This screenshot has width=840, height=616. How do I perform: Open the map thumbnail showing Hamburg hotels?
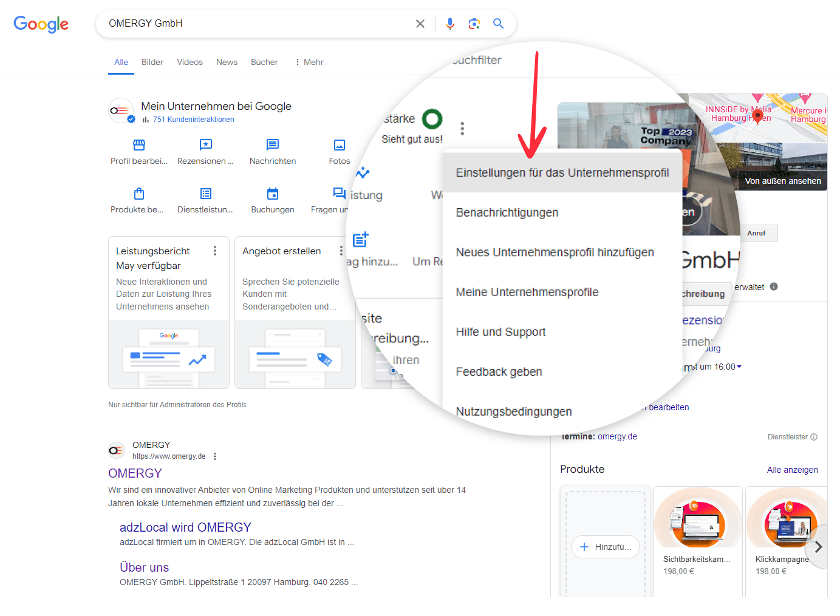coord(759,118)
